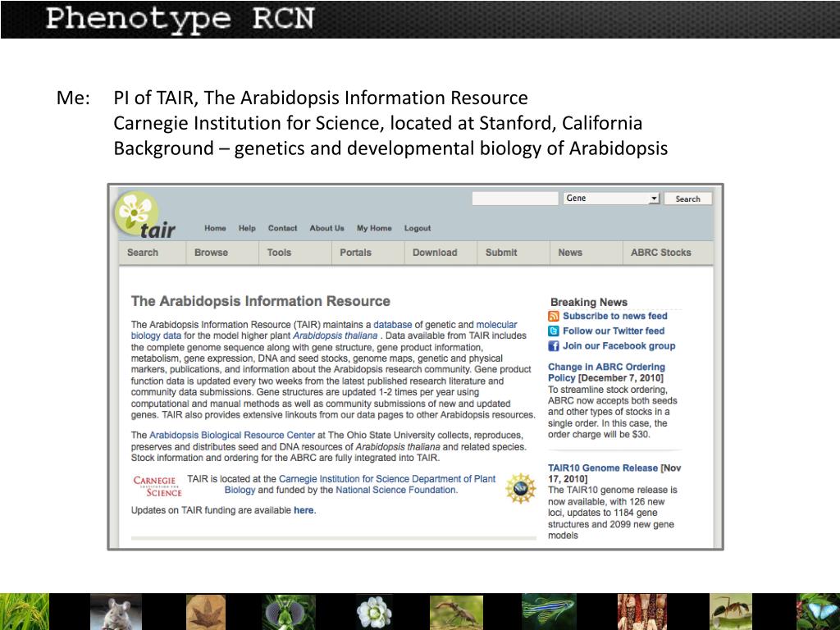Click the 'Phenotype RCN' slide title

(x=180, y=19)
